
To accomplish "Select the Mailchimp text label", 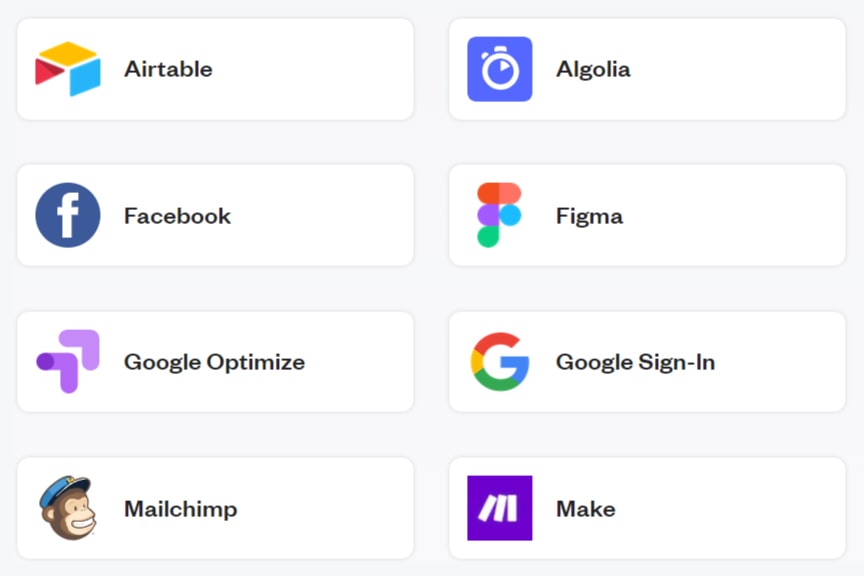I will pyautogui.click(x=181, y=509).
